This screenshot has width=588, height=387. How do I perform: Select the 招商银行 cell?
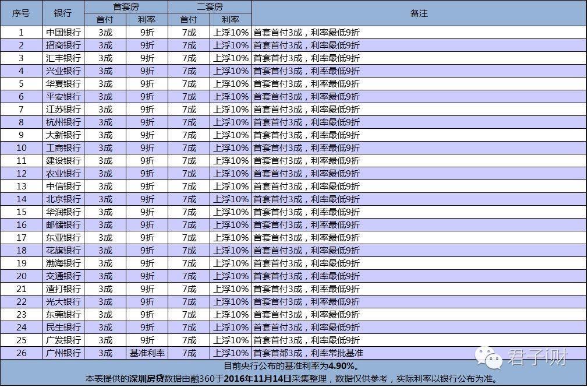coord(63,45)
